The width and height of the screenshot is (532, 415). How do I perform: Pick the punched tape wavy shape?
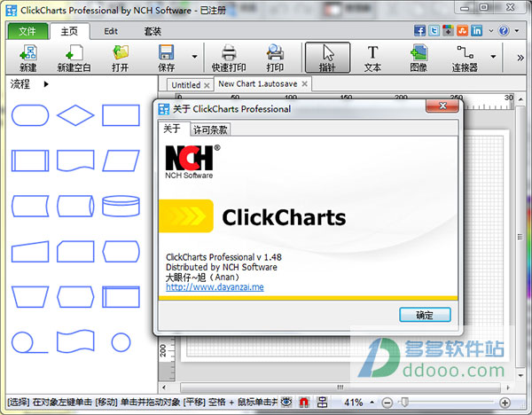pyautogui.click(x=75, y=341)
